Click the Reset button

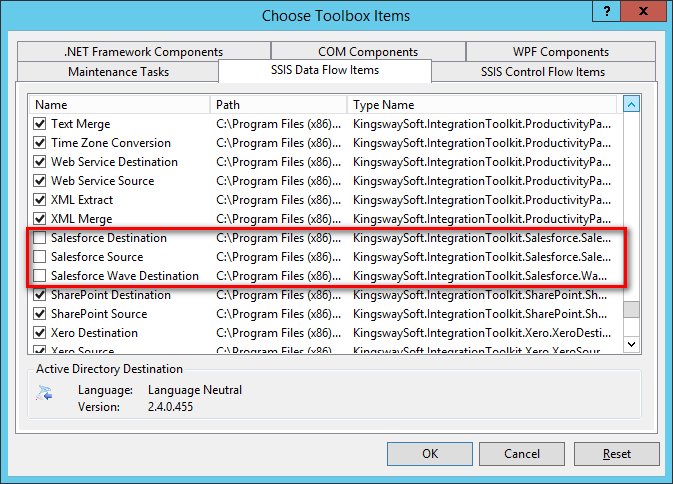pyautogui.click(x=617, y=454)
